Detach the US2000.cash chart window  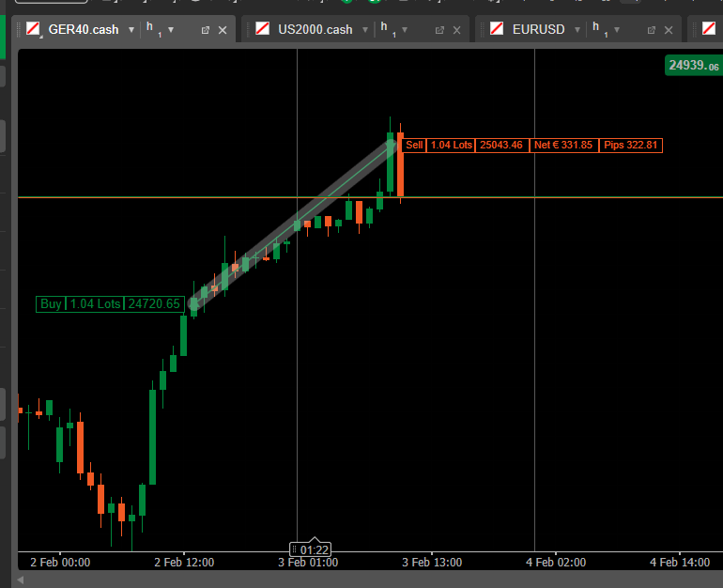[x=439, y=30]
